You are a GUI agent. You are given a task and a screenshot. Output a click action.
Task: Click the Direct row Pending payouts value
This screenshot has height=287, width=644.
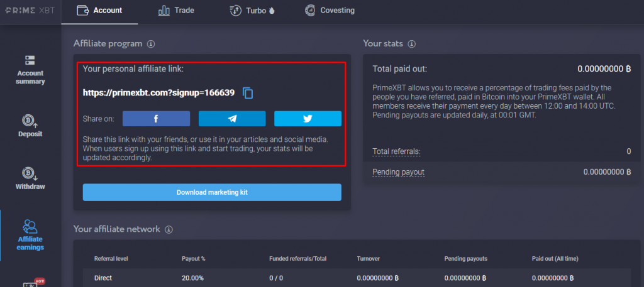pyautogui.click(x=465, y=278)
